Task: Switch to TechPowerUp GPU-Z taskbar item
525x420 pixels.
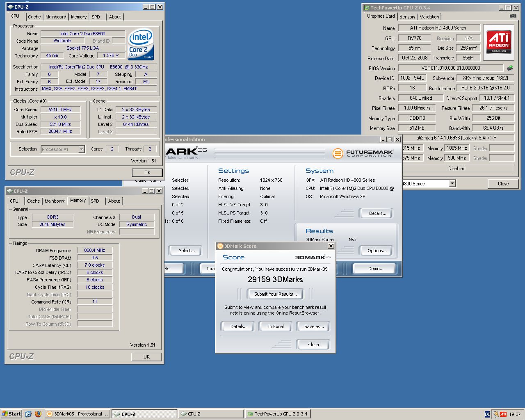Action: [278, 414]
